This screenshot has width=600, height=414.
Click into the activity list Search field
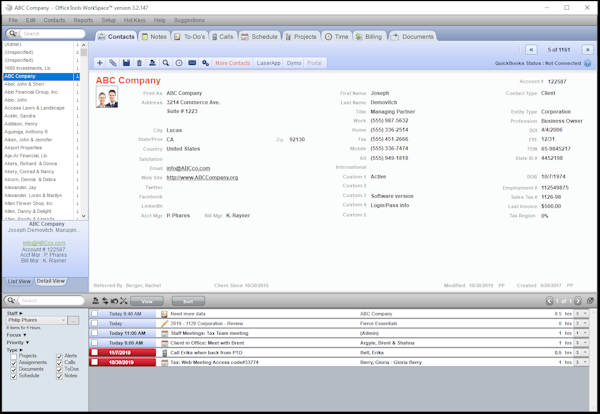[x=52, y=301]
